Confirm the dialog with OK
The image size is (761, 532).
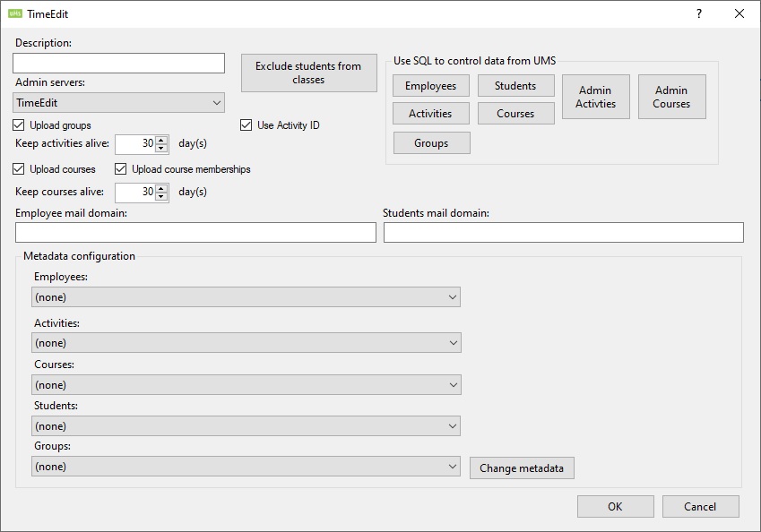pyautogui.click(x=614, y=506)
